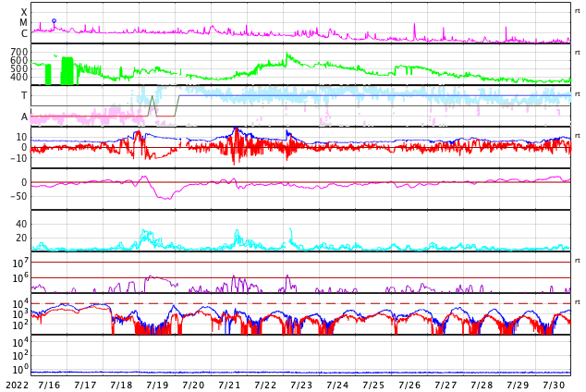586x392 pixels.
Task: Click the 7/16 date label
Action: point(49,385)
